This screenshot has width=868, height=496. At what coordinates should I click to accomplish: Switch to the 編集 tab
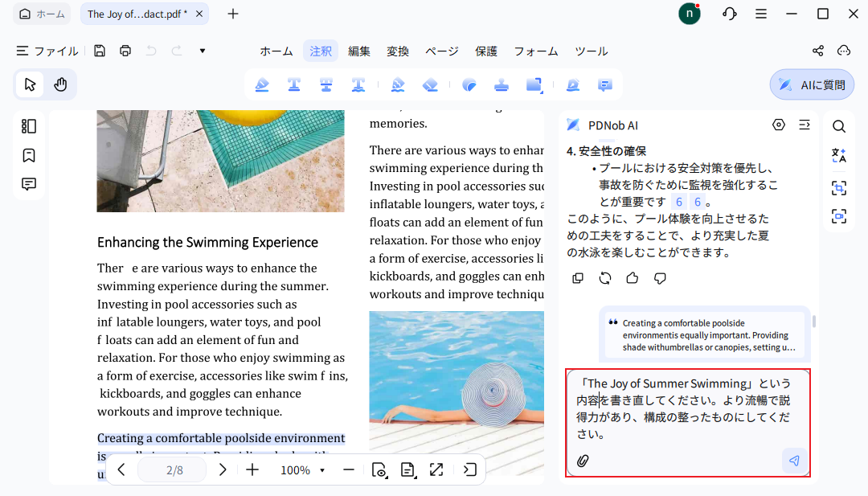point(359,51)
